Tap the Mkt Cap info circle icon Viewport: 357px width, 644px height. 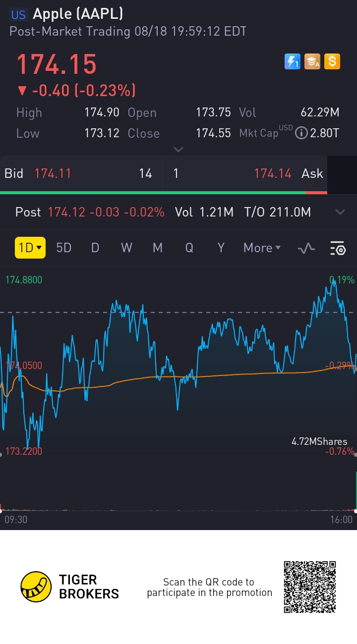coord(301,133)
